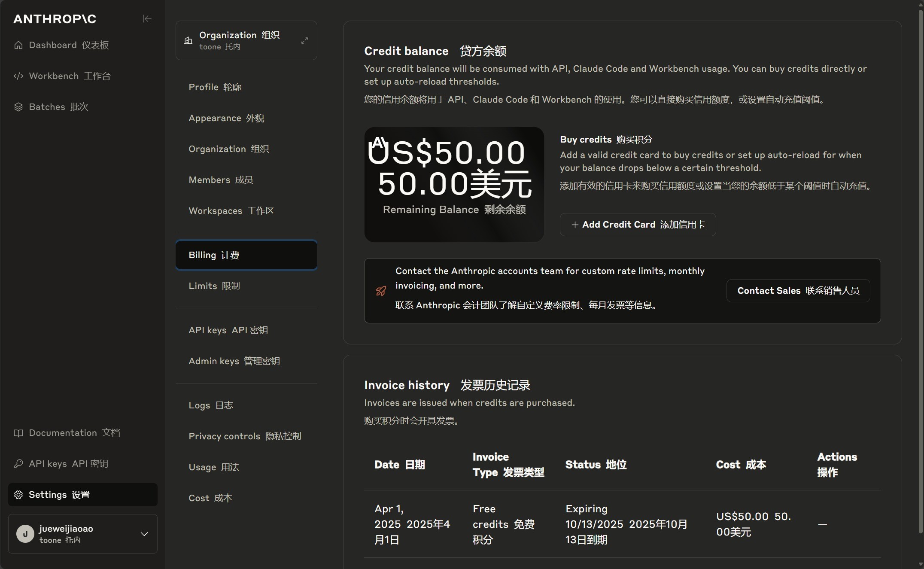Viewport: 924px width, 569px height.
Task: Select the Billing menu item
Action: 246,255
